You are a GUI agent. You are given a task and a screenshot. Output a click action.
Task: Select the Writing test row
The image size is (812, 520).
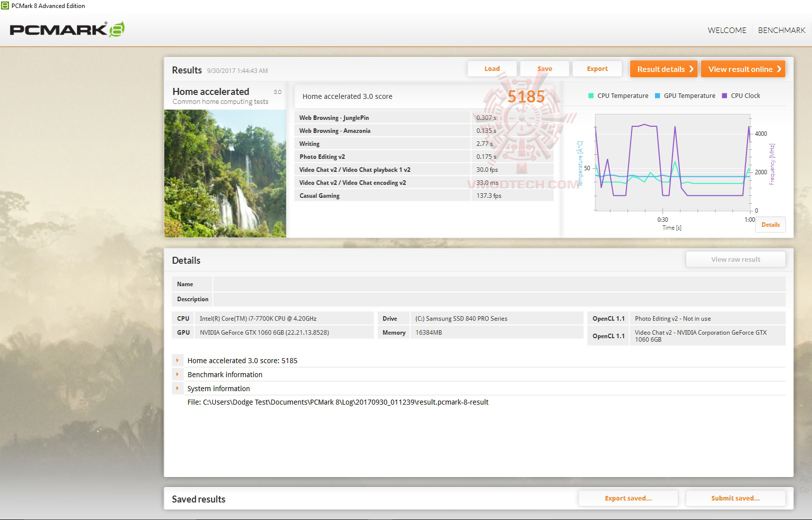[x=424, y=144]
